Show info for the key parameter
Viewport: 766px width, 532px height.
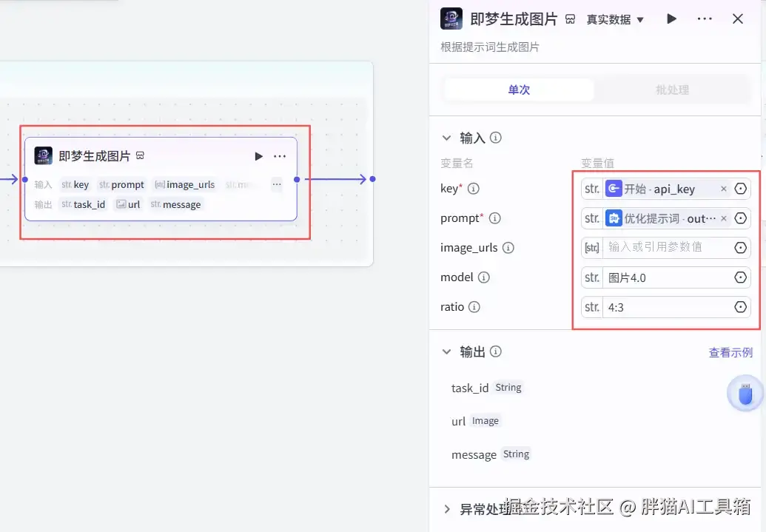pos(474,189)
